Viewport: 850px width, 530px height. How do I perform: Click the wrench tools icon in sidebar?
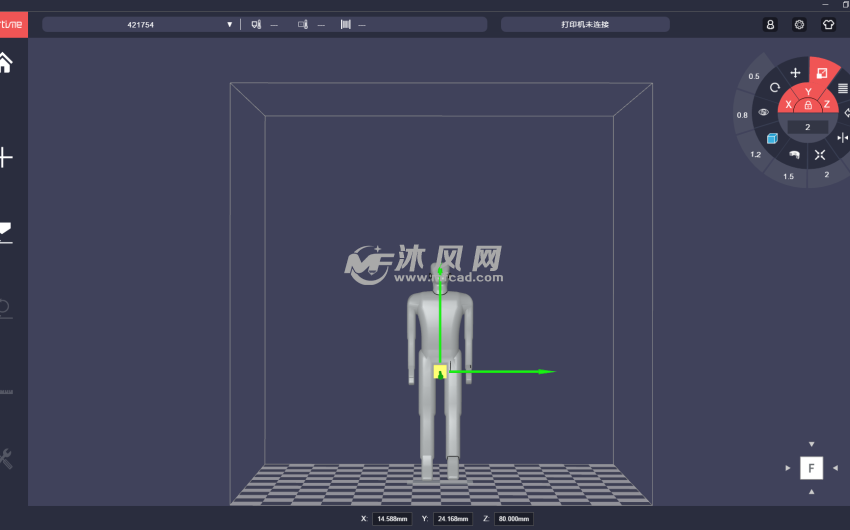pyautogui.click(x=5, y=458)
